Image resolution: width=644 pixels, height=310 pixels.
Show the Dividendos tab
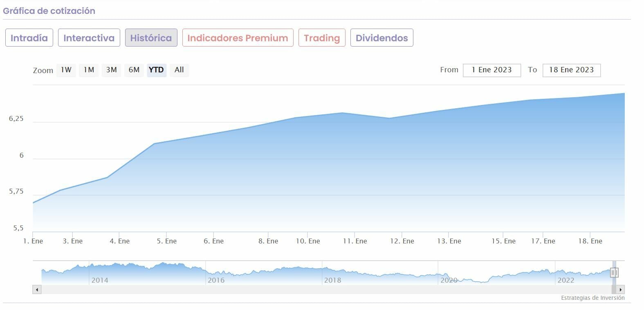pos(381,38)
